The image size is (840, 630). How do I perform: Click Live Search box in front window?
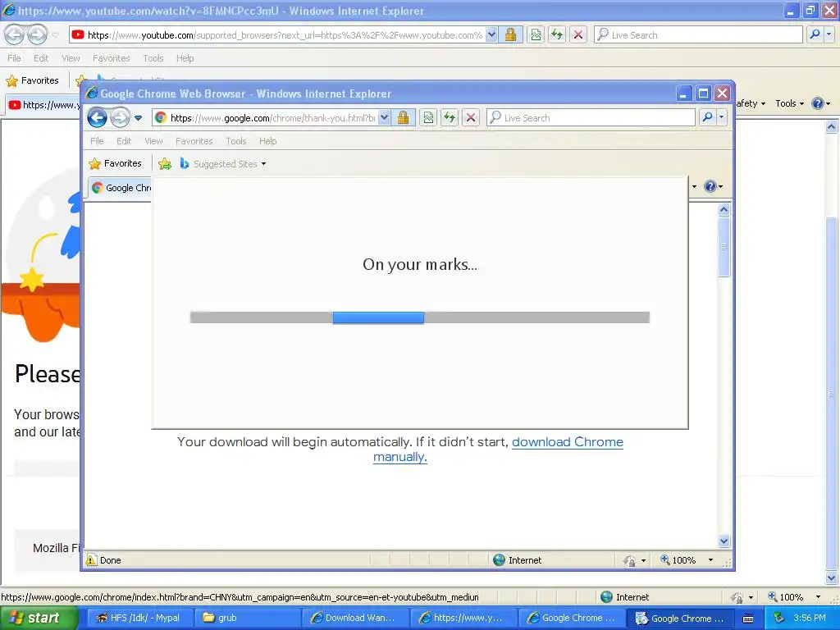click(591, 118)
